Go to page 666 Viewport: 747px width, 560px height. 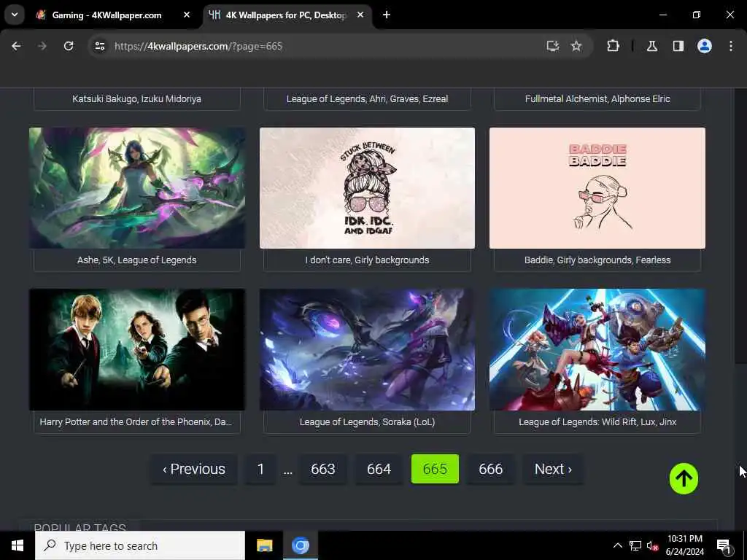[x=491, y=469]
